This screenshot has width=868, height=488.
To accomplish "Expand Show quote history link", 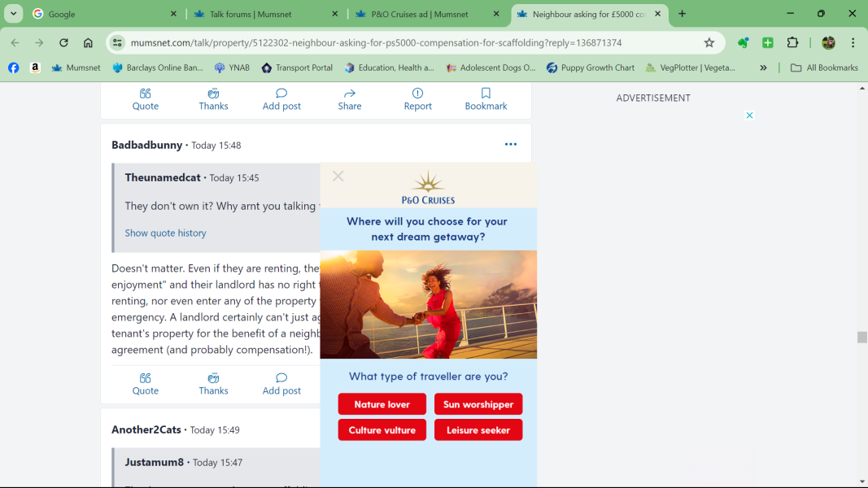I will click(165, 233).
